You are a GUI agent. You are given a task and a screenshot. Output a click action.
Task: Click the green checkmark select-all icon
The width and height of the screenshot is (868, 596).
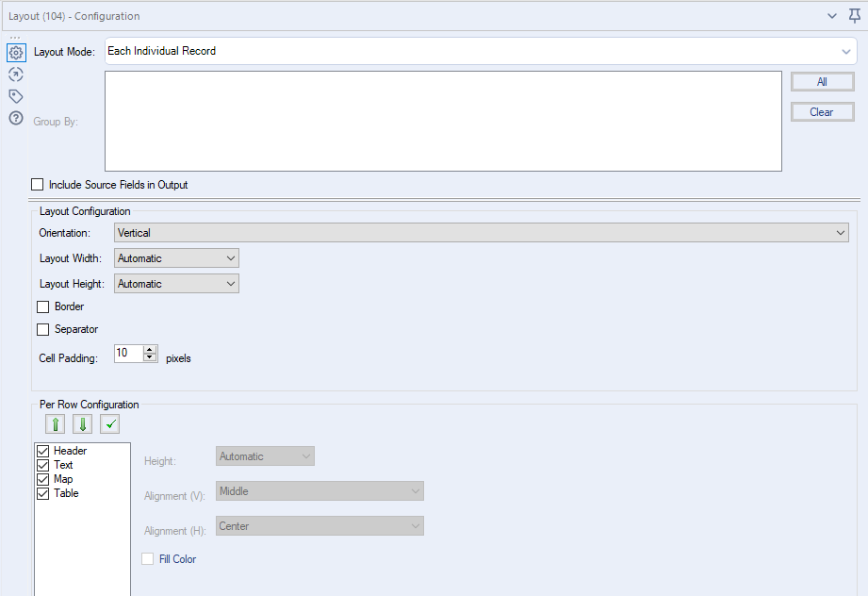pos(110,424)
